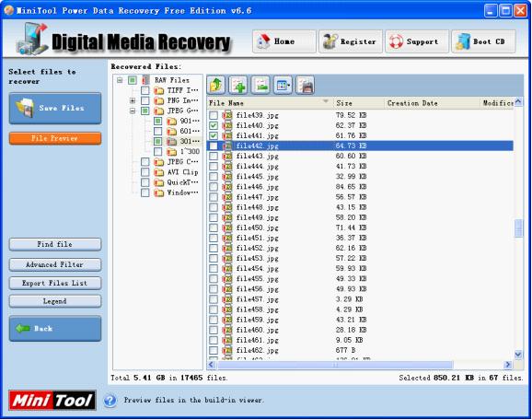Select the JPEG C folder in tree

[182, 162]
